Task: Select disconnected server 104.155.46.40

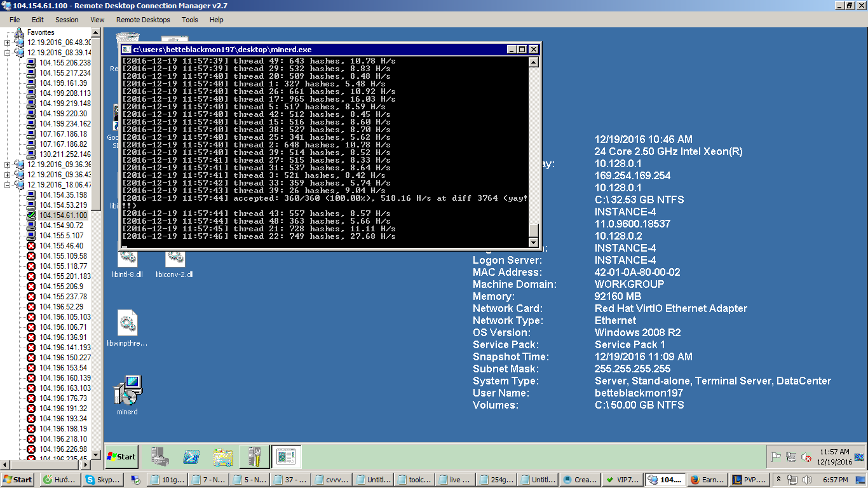Action: coord(61,246)
